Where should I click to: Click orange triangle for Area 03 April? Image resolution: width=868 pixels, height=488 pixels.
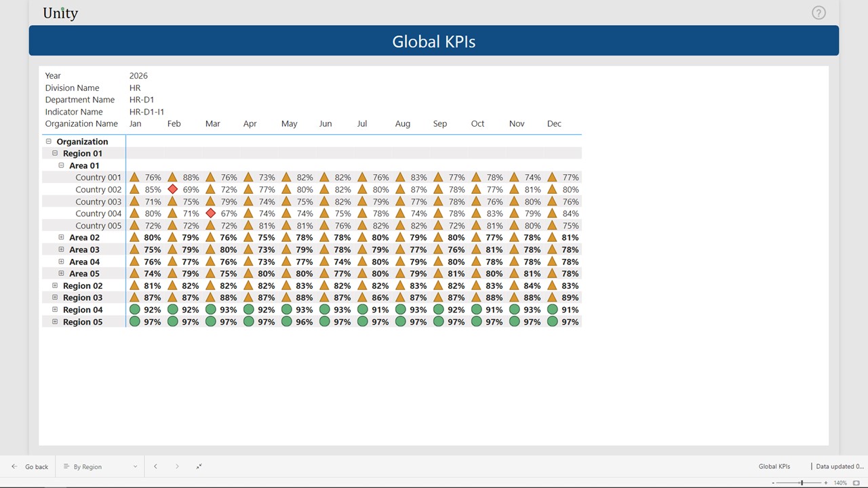click(x=248, y=249)
